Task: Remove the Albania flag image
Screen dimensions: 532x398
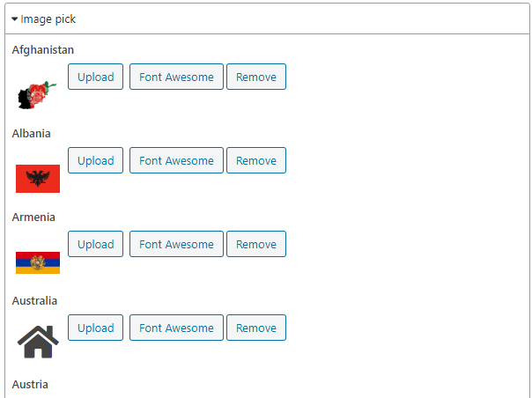Action: pos(256,160)
